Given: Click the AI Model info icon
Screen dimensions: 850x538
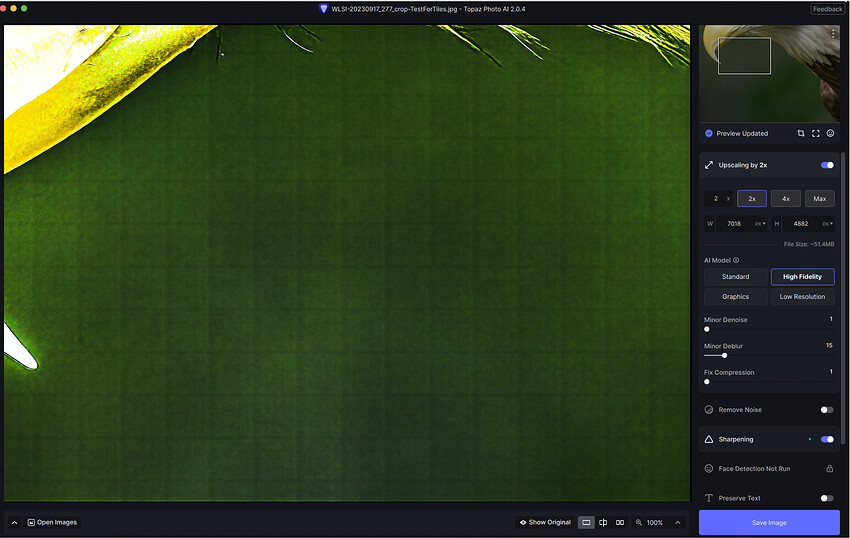Looking at the screenshot, I should pyautogui.click(x=736, y=260).
